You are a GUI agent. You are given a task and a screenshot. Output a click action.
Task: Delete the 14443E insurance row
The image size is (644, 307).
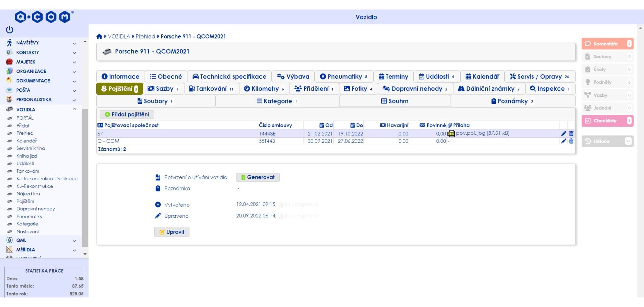point(571,133)
